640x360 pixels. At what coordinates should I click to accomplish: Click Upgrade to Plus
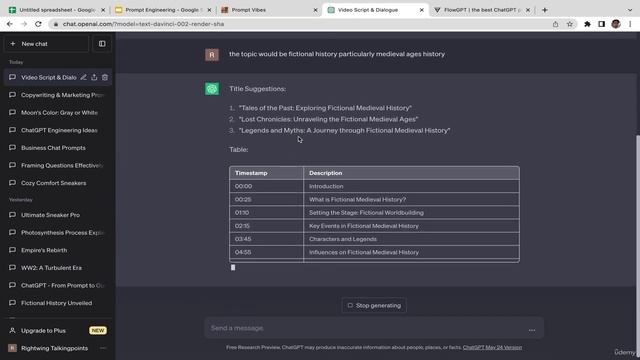[x=58, y=331]
